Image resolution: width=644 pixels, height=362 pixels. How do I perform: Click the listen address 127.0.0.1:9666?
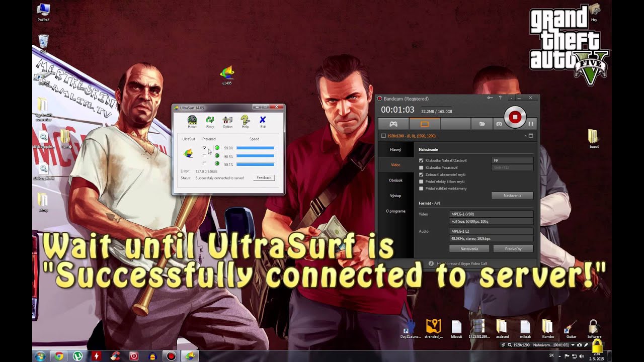pyautogui.click(x=206, y=171)
